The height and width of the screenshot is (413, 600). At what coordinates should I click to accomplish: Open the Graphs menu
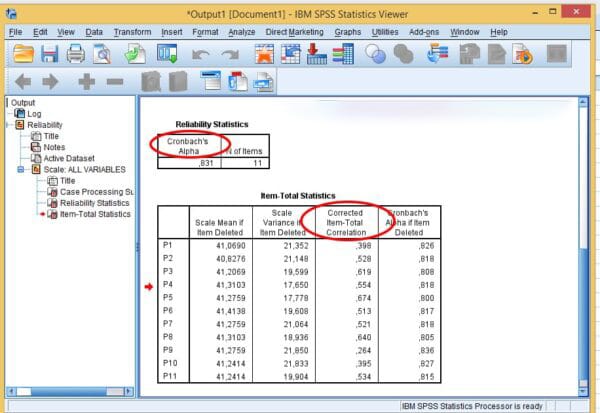[348, 32]
